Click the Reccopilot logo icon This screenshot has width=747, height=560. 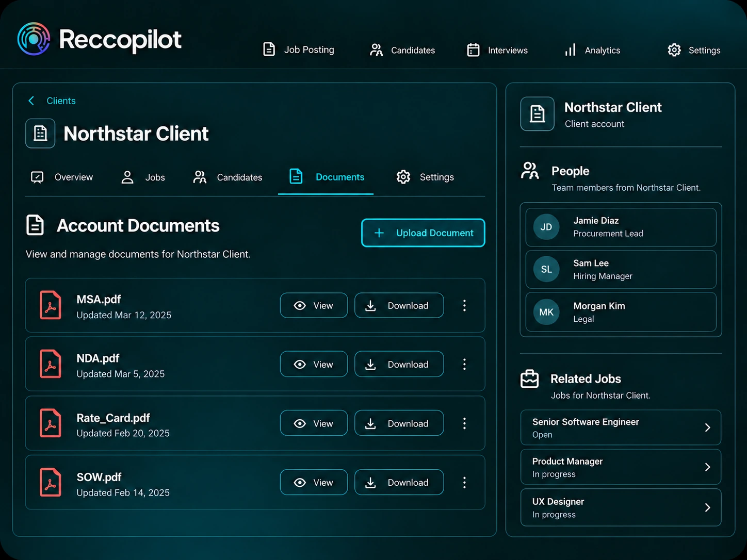pyautogui.click(x=34, y=39)
